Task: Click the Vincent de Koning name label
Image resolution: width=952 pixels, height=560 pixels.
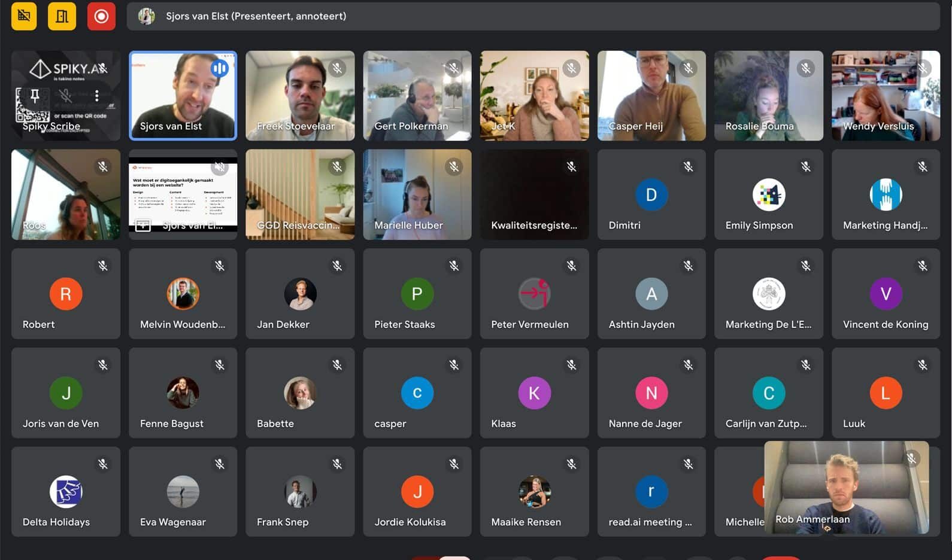Action: tap(886, 324)
